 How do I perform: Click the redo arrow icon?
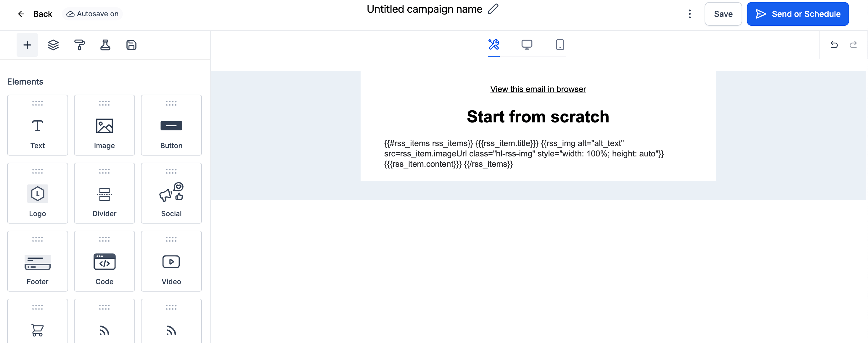(853, 45)
